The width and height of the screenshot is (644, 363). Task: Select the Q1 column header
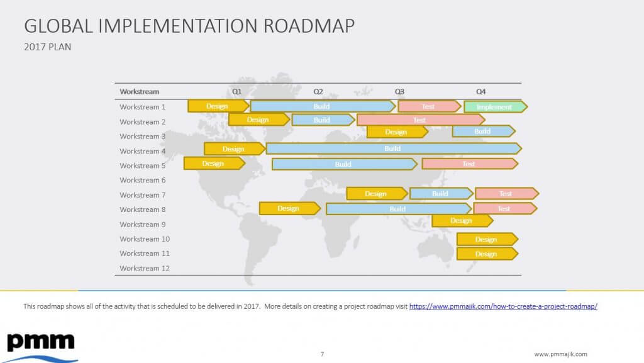coord(236,91)
